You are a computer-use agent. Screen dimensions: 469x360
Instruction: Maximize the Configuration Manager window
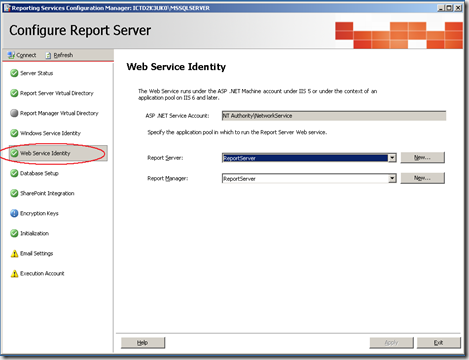pyautogui.click(x=449, y=8)
